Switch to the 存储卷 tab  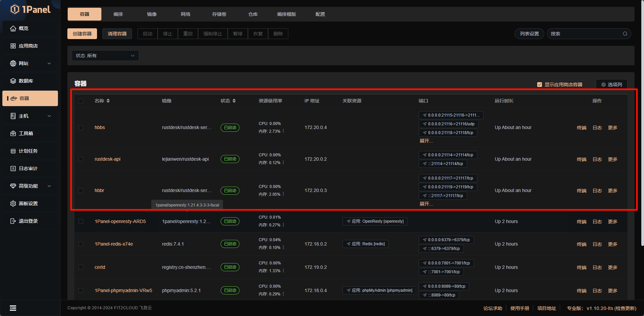point(219,14)
